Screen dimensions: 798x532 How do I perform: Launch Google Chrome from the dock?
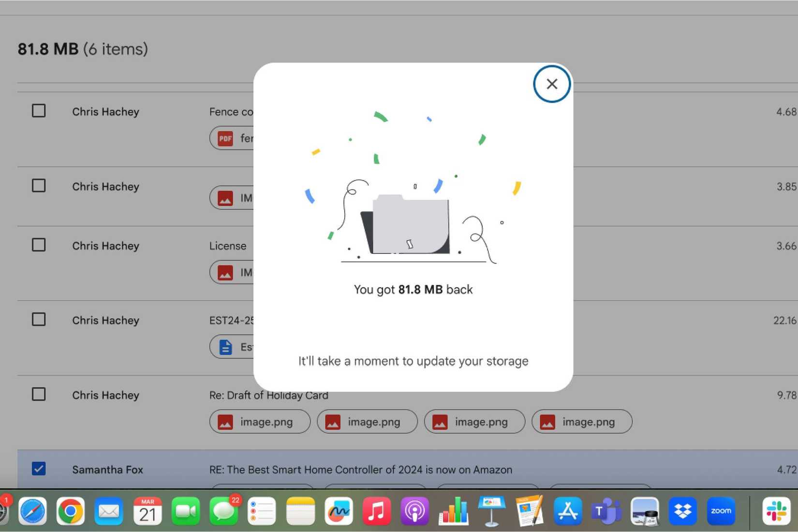coord(71,511)
